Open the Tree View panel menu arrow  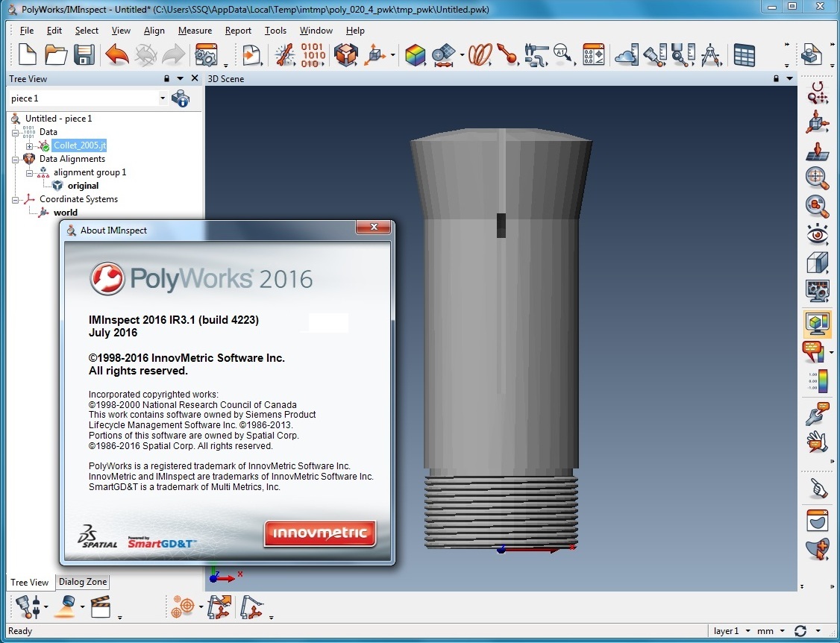(x=181, y=78)
